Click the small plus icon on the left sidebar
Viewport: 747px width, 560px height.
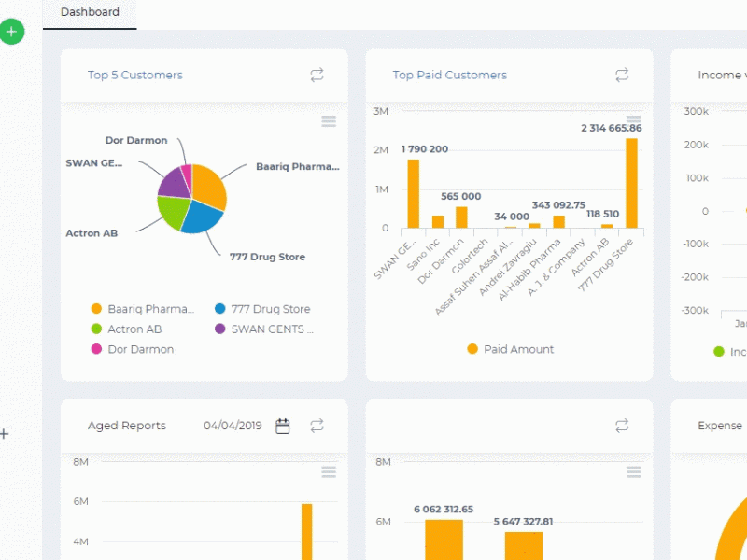point(5,434)
